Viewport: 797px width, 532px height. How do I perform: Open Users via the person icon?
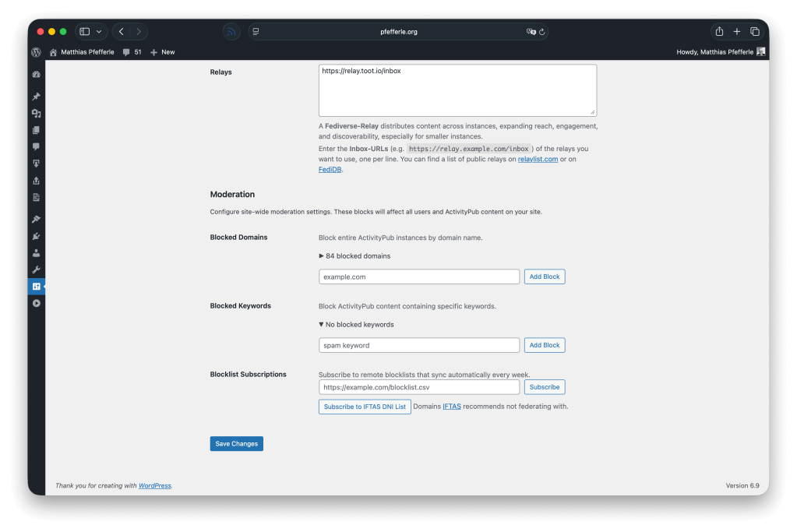pyautogui.click(x=36, y=253)
